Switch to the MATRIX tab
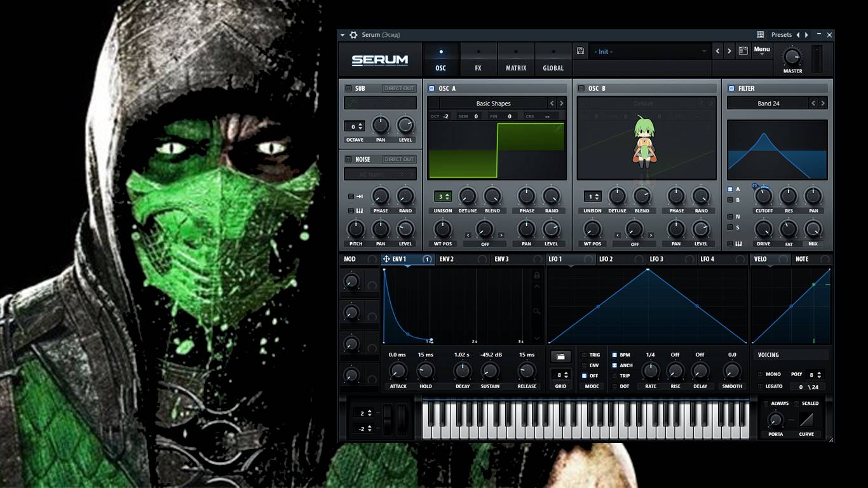868x488 pixels. pos(516,60)
